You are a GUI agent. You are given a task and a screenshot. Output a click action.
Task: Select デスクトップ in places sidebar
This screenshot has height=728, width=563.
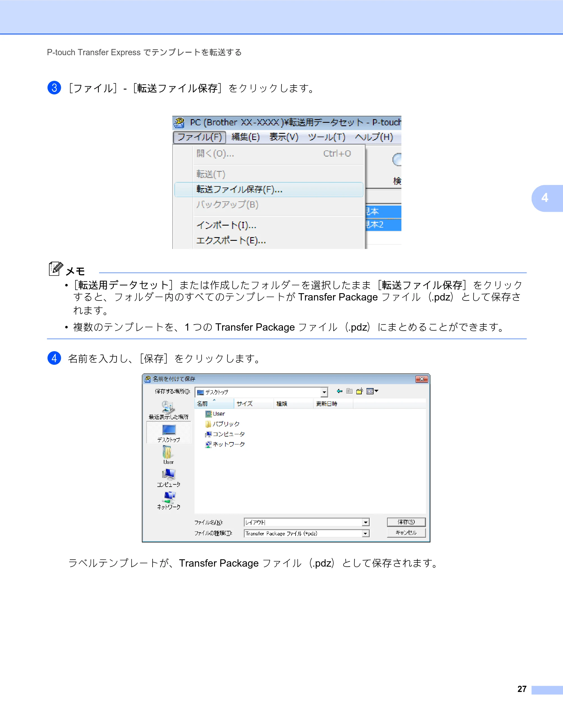point(169,433)
